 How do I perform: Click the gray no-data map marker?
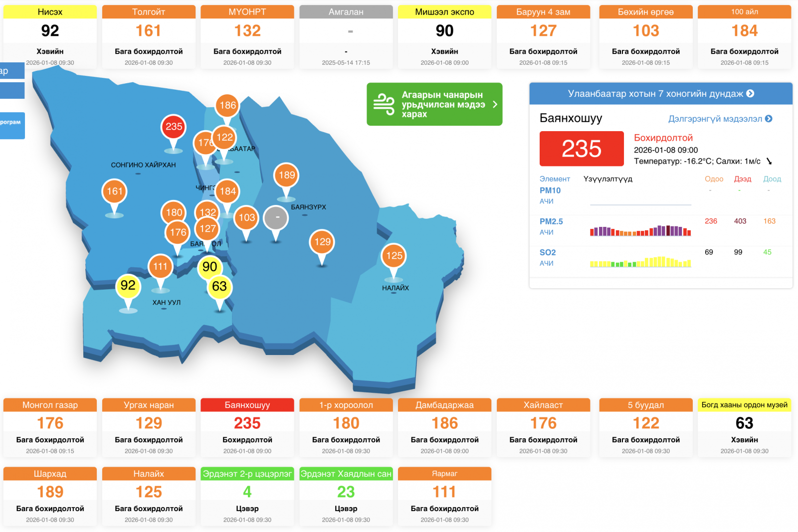(x=276, y=218)
